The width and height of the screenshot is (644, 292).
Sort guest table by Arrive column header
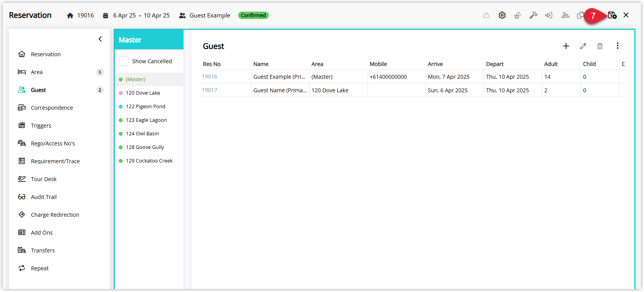tap(435, 64)
